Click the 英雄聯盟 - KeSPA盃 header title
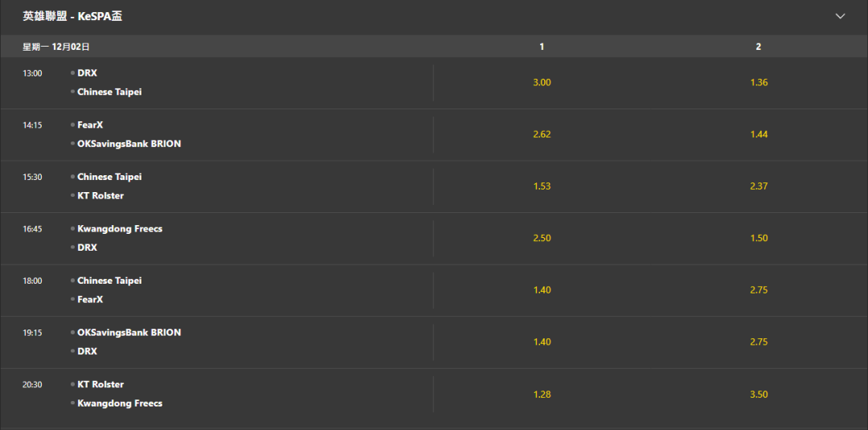 coord(72,17)
